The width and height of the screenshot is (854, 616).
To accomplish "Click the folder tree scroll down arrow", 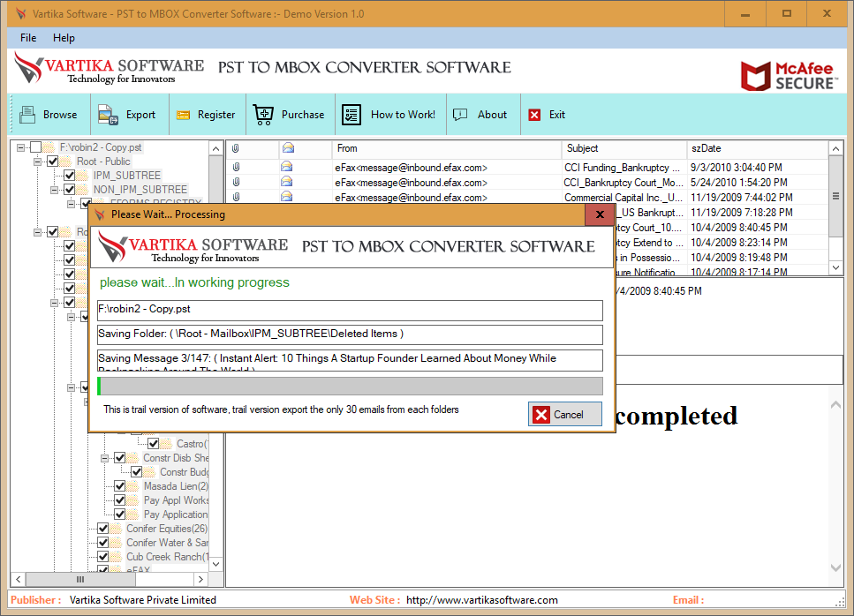I will pyautogui.click(x=215, y=564).
